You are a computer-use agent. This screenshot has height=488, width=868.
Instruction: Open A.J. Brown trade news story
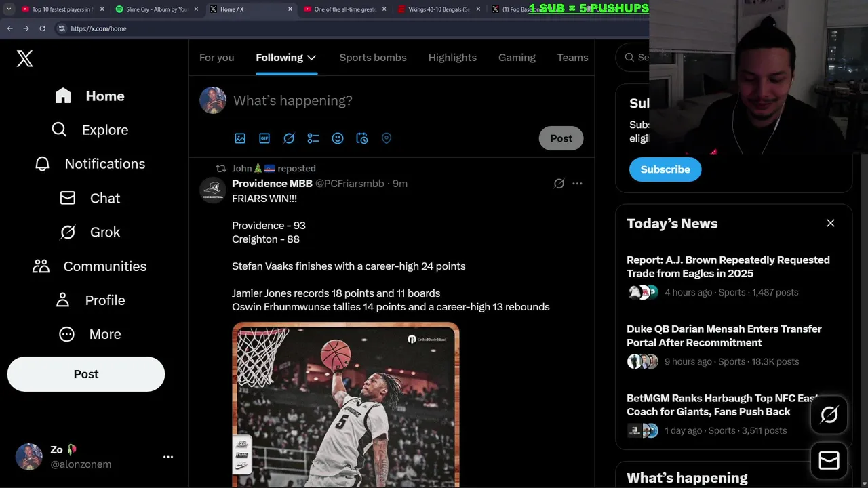point(728,266)
